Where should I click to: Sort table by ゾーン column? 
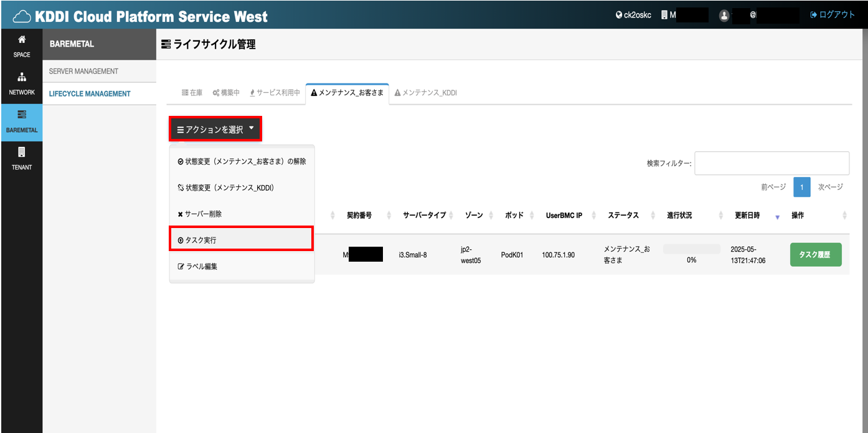(474, 216)
